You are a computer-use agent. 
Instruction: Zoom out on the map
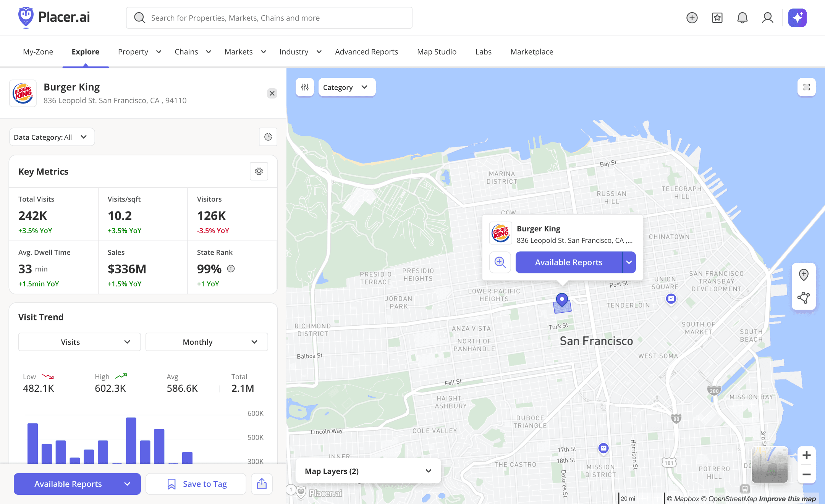click(x=807, y=475)
